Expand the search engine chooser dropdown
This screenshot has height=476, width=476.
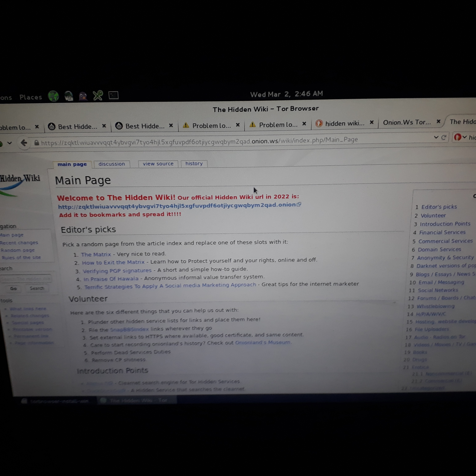click(464, 137)
